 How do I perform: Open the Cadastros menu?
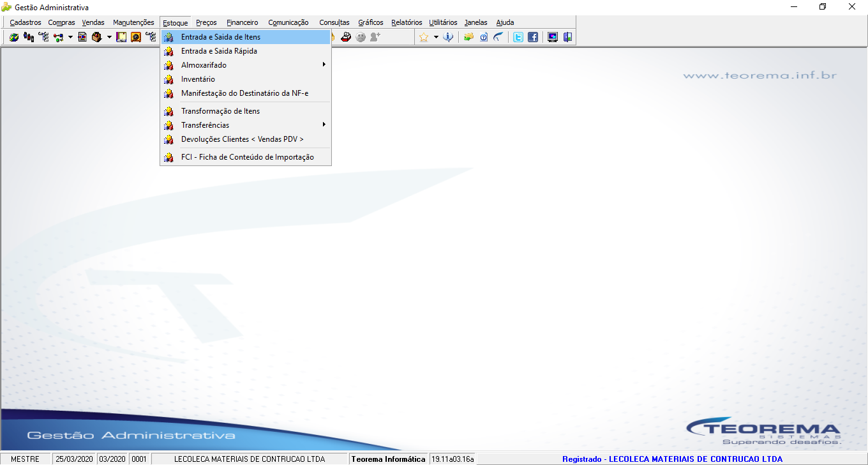(x=26, y=22)
